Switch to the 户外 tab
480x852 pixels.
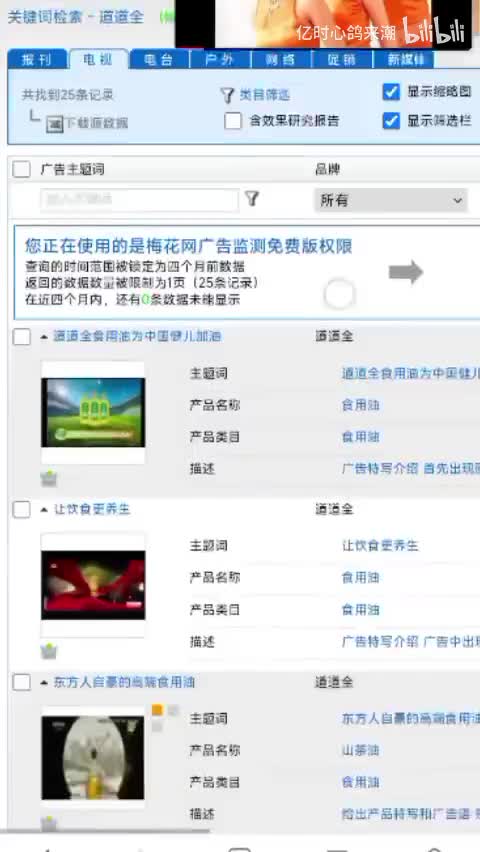(x=220, y=60)
